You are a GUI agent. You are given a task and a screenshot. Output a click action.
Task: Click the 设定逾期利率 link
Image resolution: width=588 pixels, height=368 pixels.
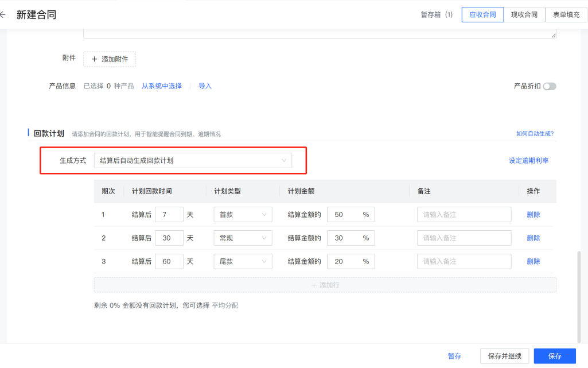click(528, 161)
